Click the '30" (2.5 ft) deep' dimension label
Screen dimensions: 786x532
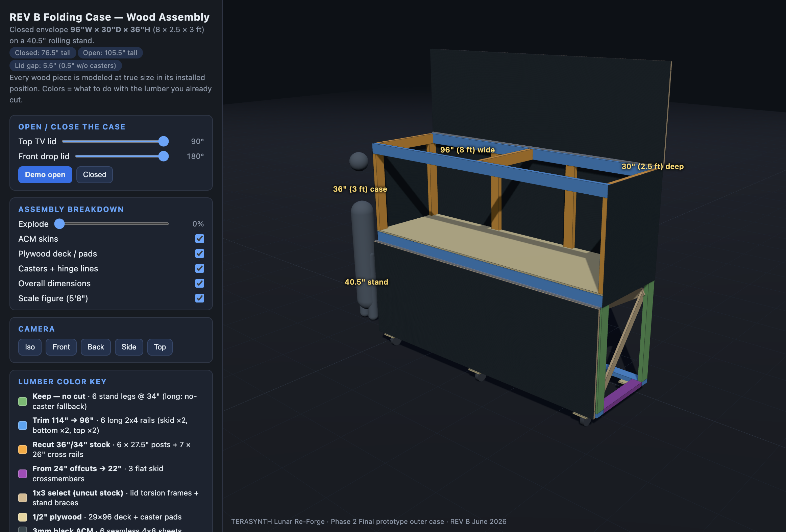(653, 166)
